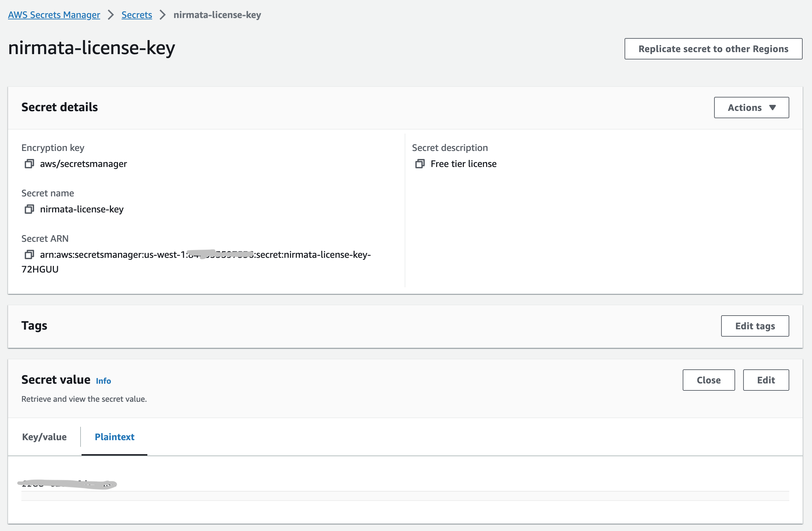Edit the secret value

tap(766, 380)
